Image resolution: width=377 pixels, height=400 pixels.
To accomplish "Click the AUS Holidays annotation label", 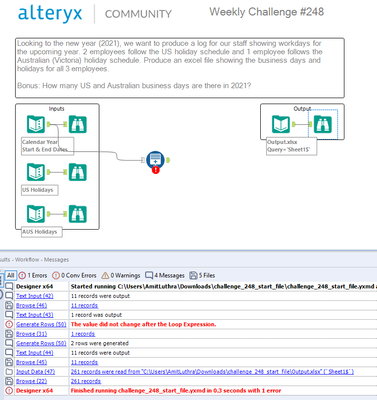I will point(42,232).
